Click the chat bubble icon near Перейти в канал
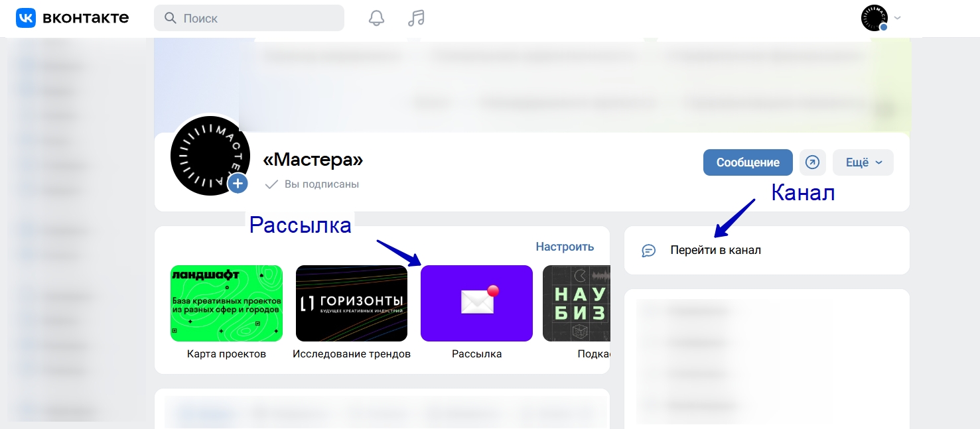 [649, 251]
